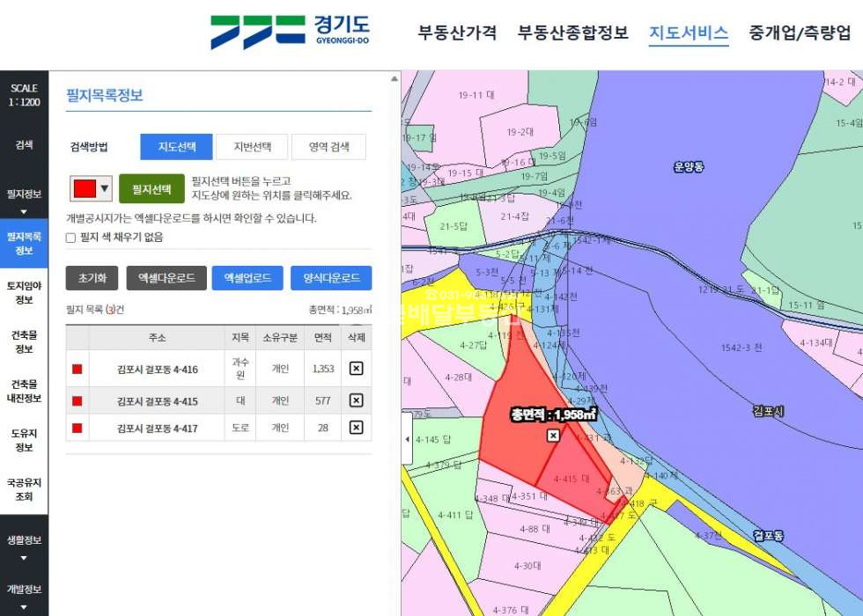Delete the 걸포동 4-416 parcel row

click(x=356, y=369)
